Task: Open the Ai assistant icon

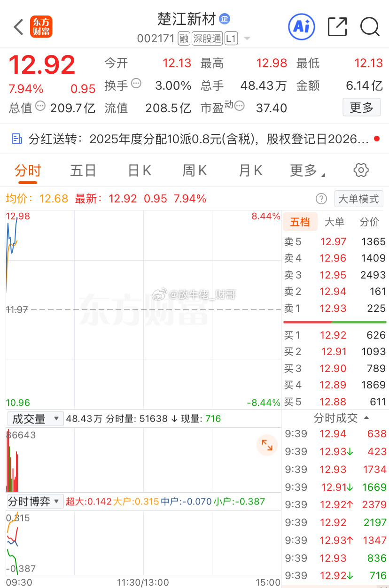Action: [x=301, y=26]
